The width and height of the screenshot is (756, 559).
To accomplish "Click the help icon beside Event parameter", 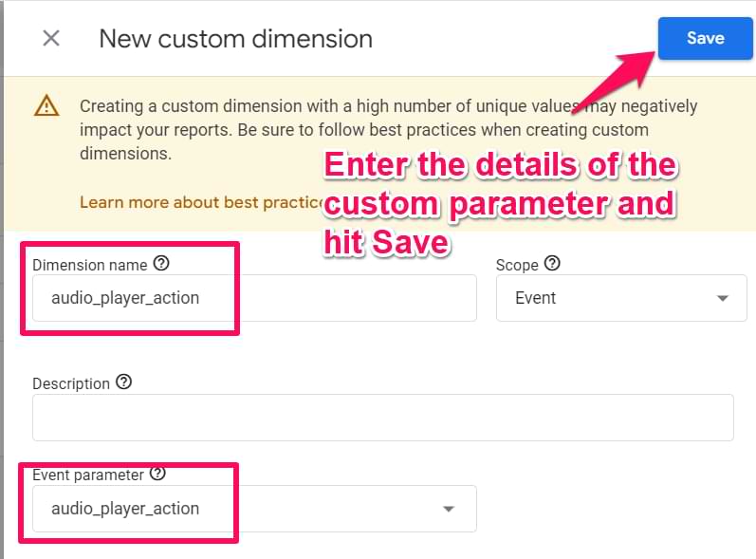I will point(157,474).
